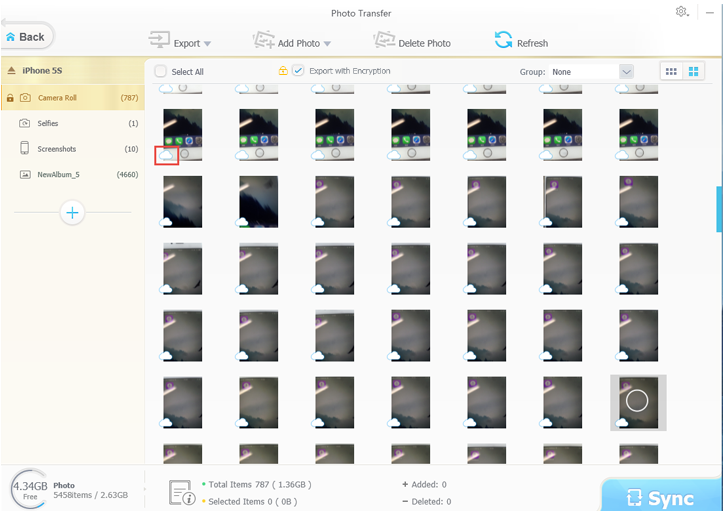Click the Sync button

pos(662,496)
